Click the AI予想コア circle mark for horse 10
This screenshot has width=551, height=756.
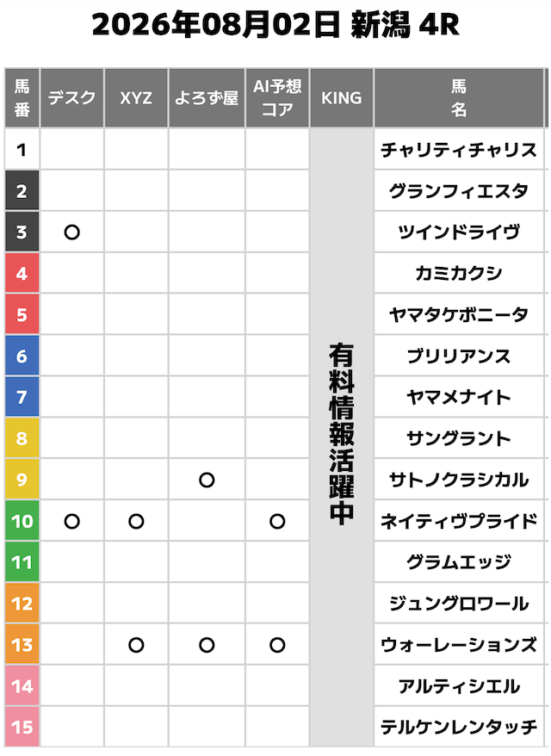[277, 521]
